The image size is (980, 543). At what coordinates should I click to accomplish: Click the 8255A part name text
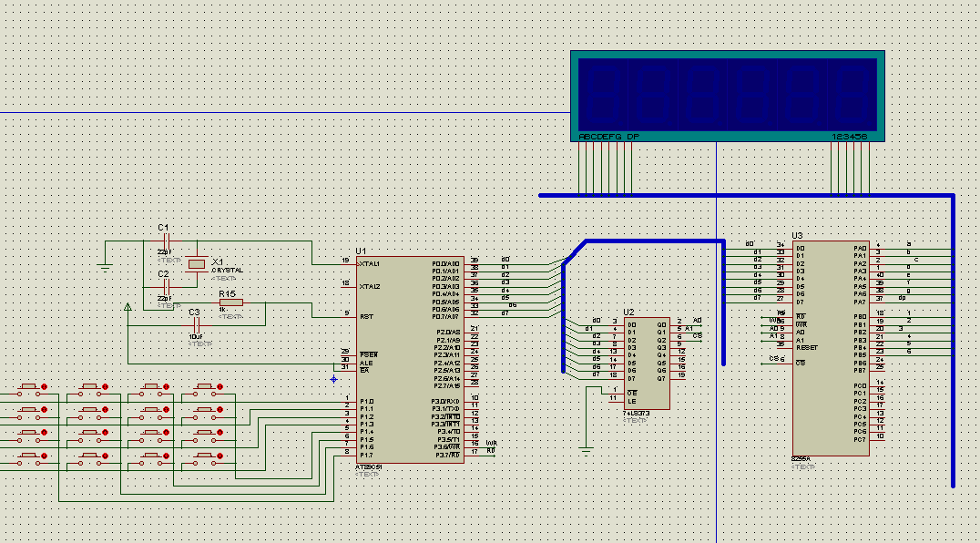pyautogui.click(x=801, y=458)
